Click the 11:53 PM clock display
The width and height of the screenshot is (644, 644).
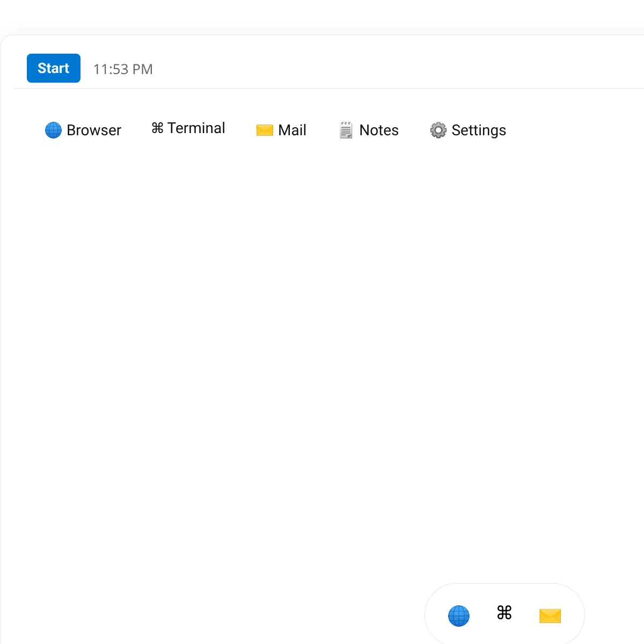pyautogui.click(x=123, y=69)
